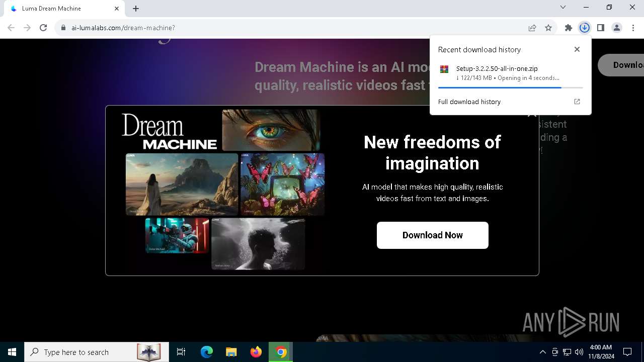Click the browser back arrow

(x=11, y=28)
